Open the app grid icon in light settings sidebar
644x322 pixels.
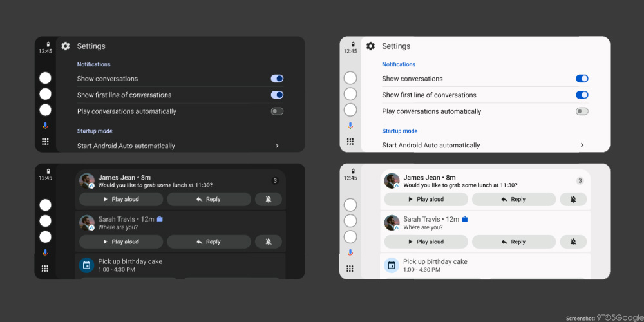tap(350, 142)
